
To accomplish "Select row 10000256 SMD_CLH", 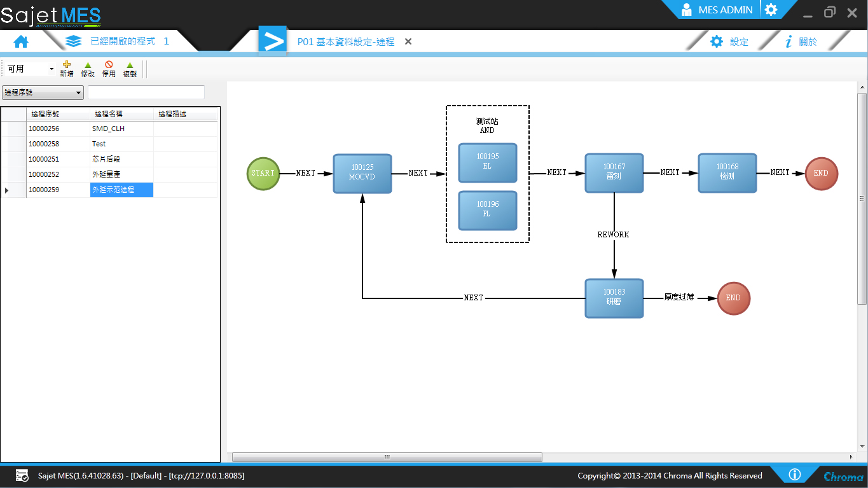I will (x=109, y=129).
